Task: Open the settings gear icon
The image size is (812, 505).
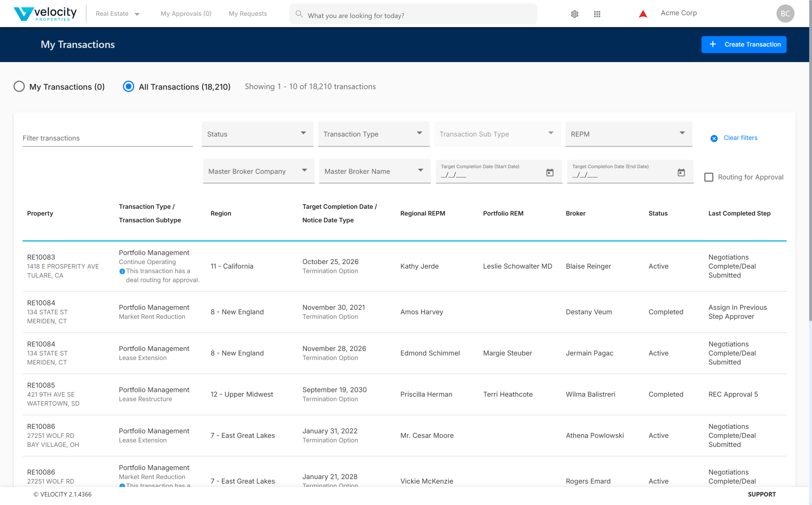Action: [574, 14]
